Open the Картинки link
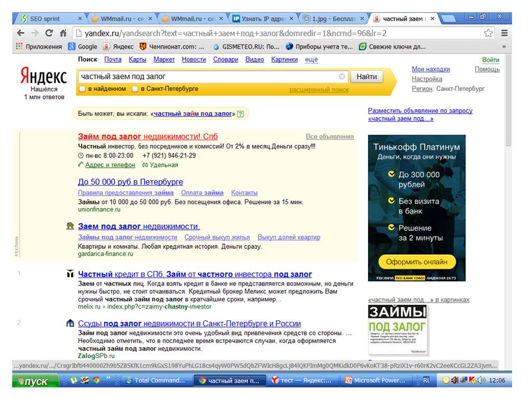Screen dimensions: 532x399 284,59
